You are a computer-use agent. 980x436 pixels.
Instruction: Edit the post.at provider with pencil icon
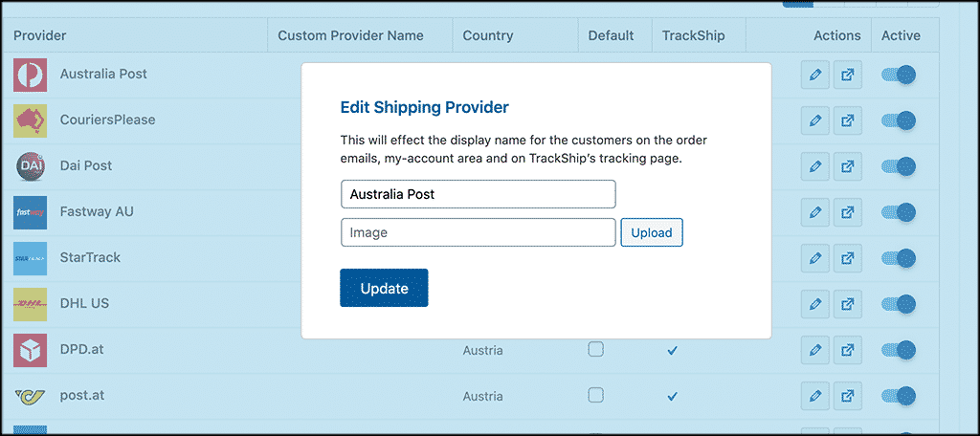(815, 396)
